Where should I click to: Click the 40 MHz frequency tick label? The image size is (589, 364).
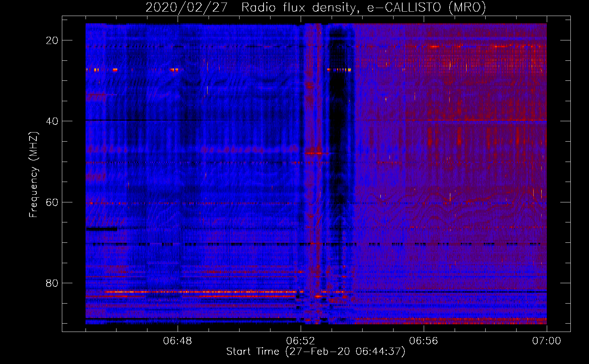pos(52,121)
